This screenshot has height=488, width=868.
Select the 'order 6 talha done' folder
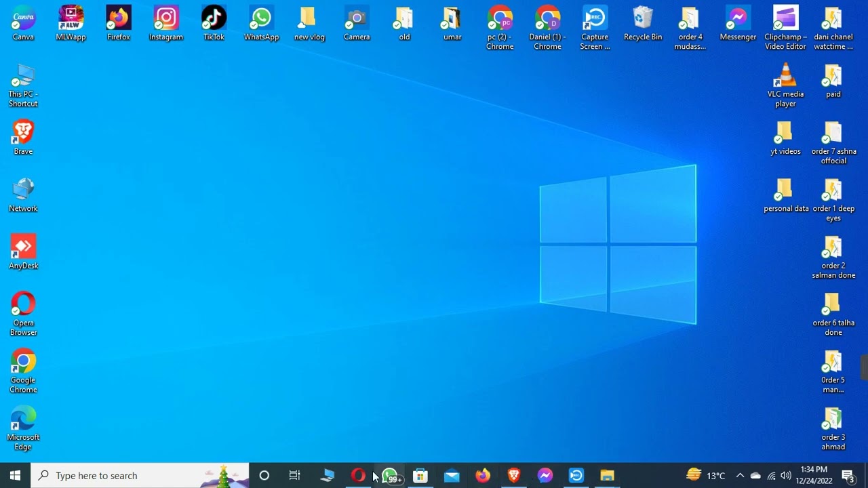[x=833, y=314]
